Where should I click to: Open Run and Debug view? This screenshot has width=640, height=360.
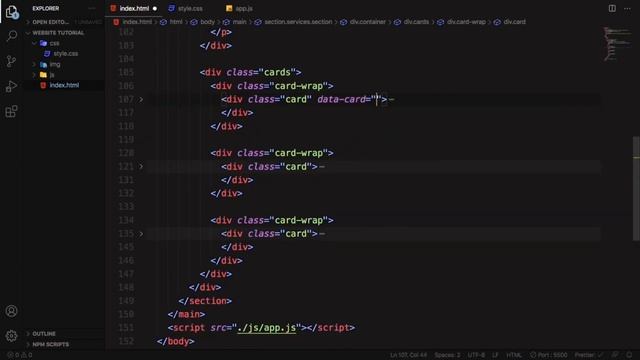click(11, 86)
